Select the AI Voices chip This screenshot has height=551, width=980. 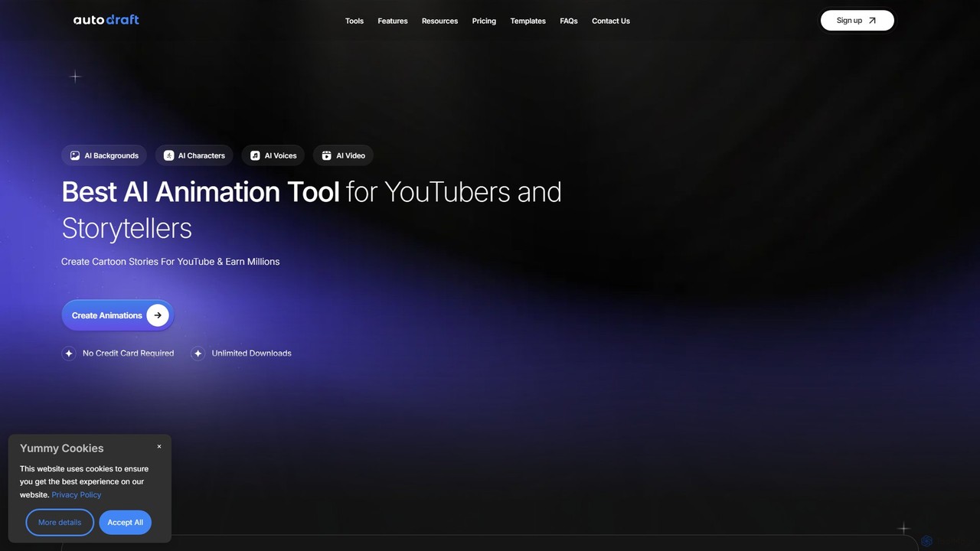coord(273,155)
